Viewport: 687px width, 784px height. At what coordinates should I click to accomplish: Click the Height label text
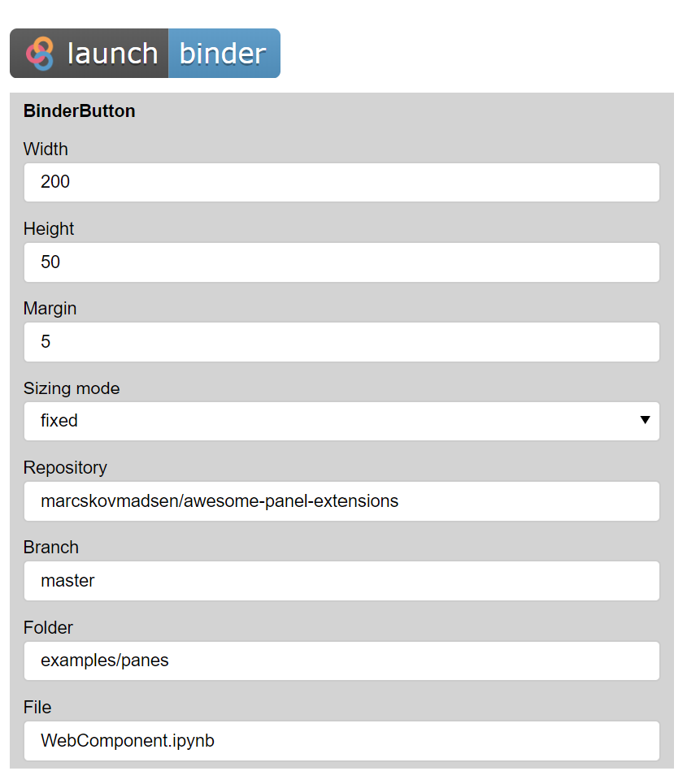tap(49, 229)
